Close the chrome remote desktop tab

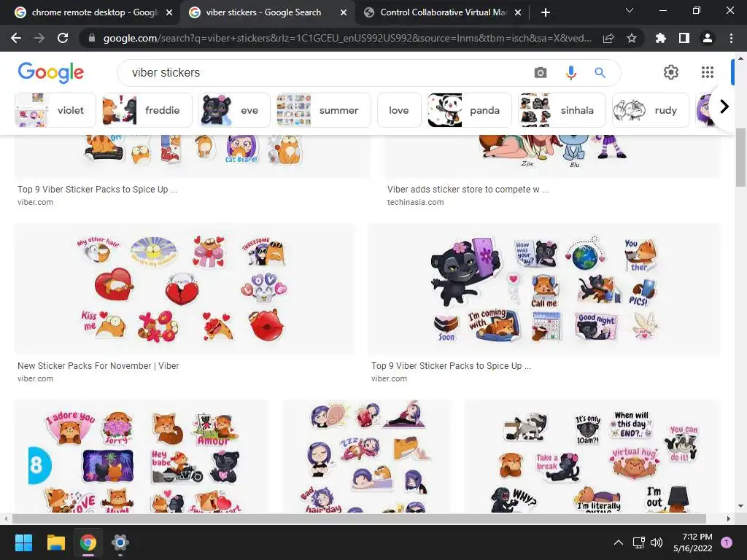pos(169,13)
